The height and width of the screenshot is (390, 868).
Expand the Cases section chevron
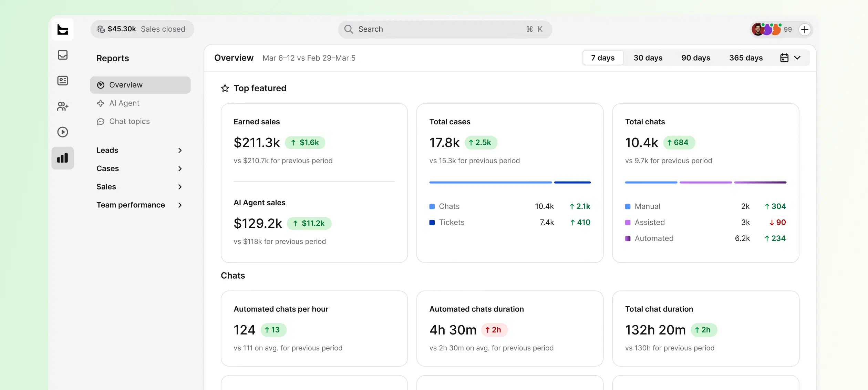coord(180,168)
